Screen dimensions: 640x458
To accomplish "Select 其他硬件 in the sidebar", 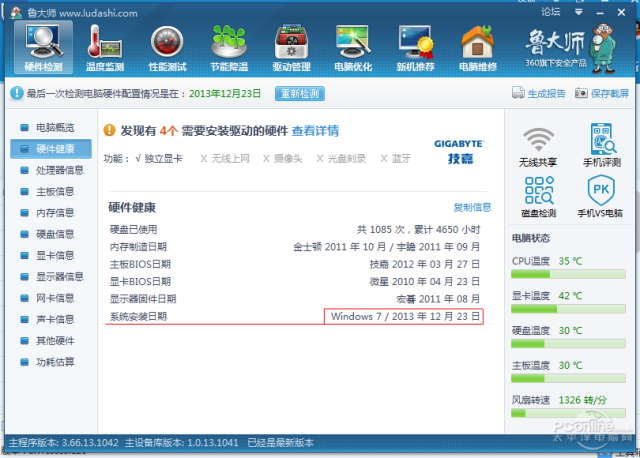I will click(x=51, y=341).
